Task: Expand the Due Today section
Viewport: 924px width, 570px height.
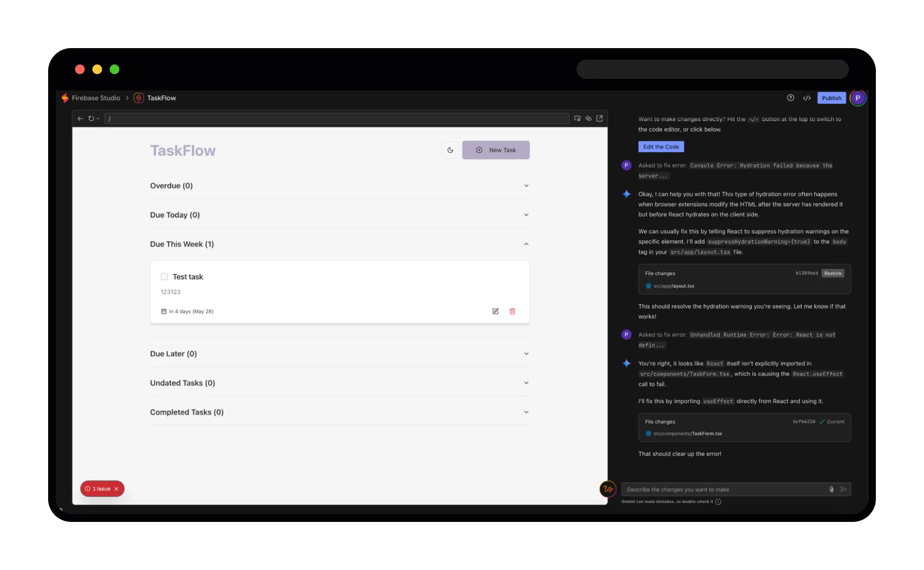Action: coord(526,215)
